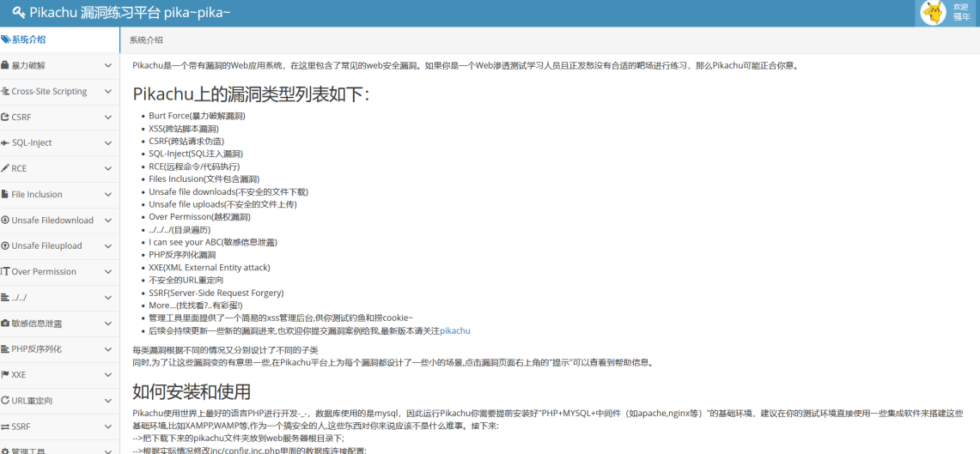Expand the PHP反序列化 chevron

coord(108,348)
